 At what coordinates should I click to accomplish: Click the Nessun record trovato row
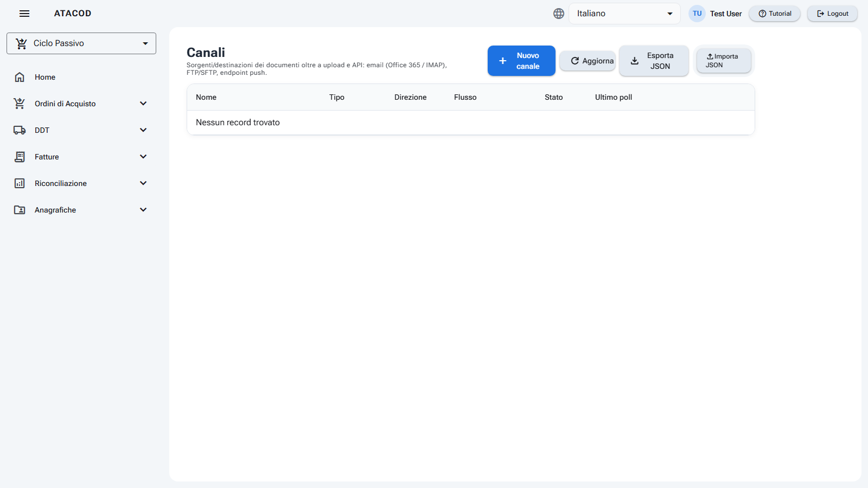[x=471, y=123]
